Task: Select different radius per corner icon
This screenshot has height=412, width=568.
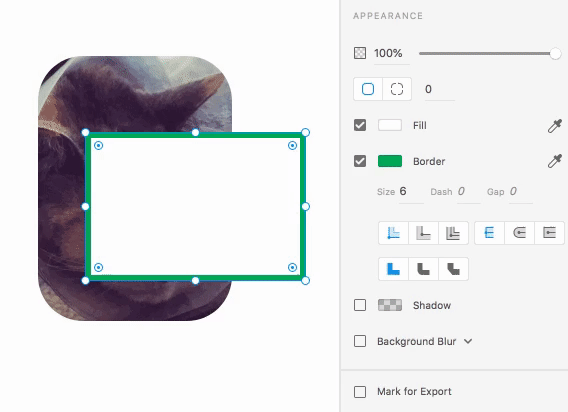Action: [x=397, y=89]
